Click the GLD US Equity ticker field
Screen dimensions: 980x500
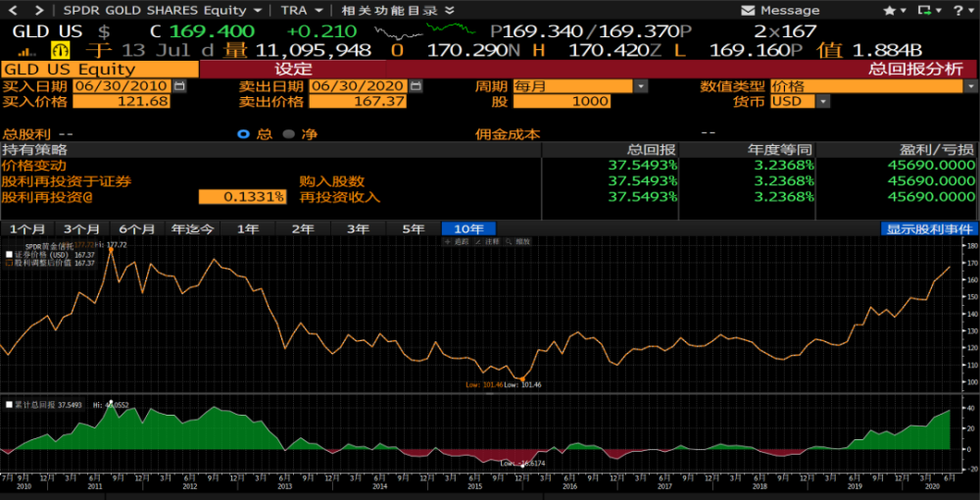(x=99, y=70)
